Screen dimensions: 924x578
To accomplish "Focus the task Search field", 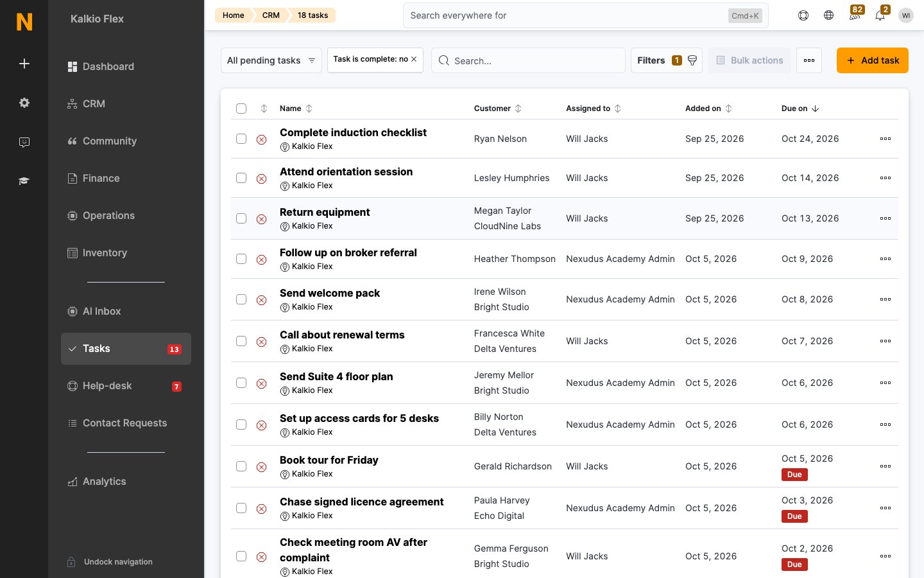I will [x=528, y=60].
